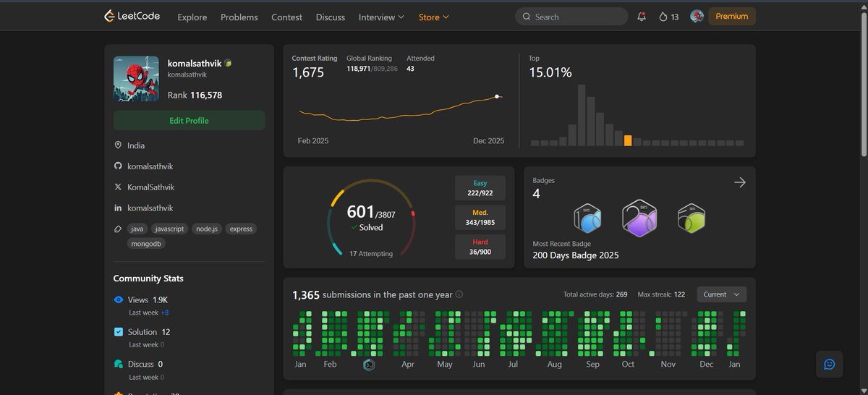Expand the Store dropdown
The height and width of the screenshot is (395, 868).
click(x=434, y=17)
